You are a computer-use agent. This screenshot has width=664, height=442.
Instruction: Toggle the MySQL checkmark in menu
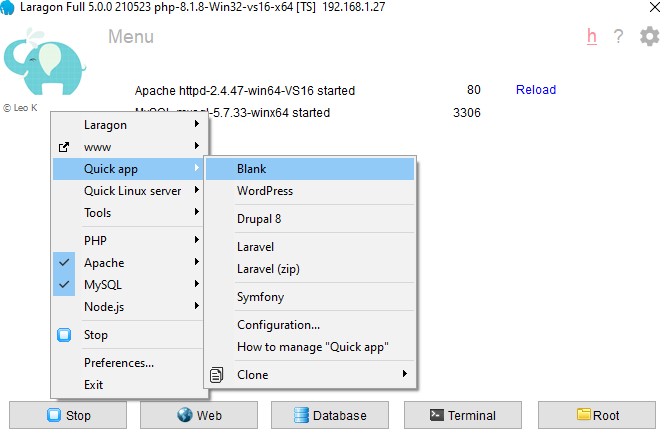[x=65, y=285]
